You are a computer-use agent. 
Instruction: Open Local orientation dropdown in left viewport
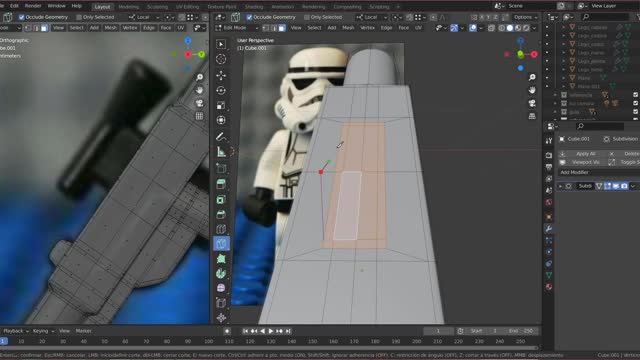click(x=143, y=17)
